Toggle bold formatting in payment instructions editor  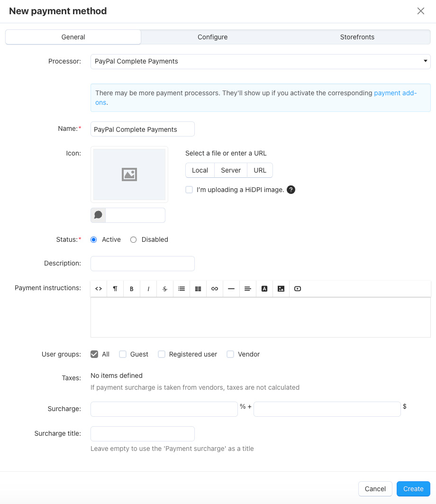point(131,288)
